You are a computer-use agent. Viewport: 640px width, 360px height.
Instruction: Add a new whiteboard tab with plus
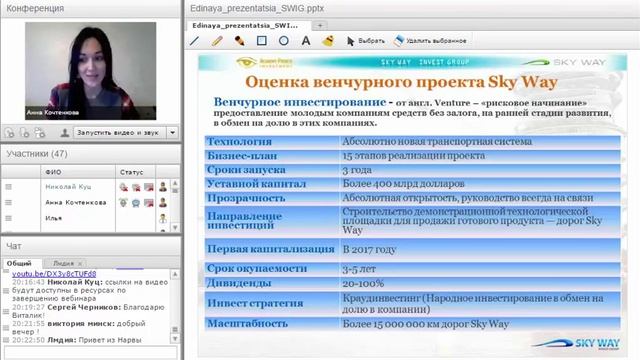pyautogui.click(x=320, y=25)
